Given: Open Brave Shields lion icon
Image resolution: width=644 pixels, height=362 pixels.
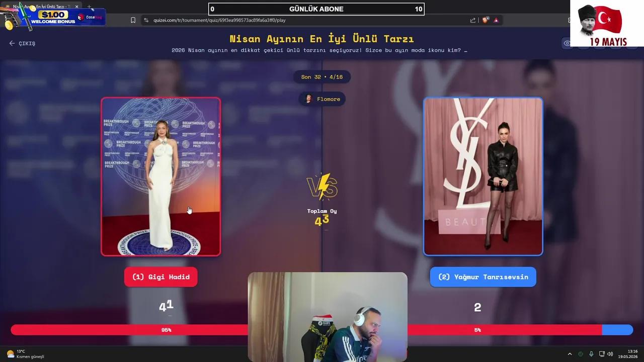Looking at the screenshot, I should pos(486,20).
